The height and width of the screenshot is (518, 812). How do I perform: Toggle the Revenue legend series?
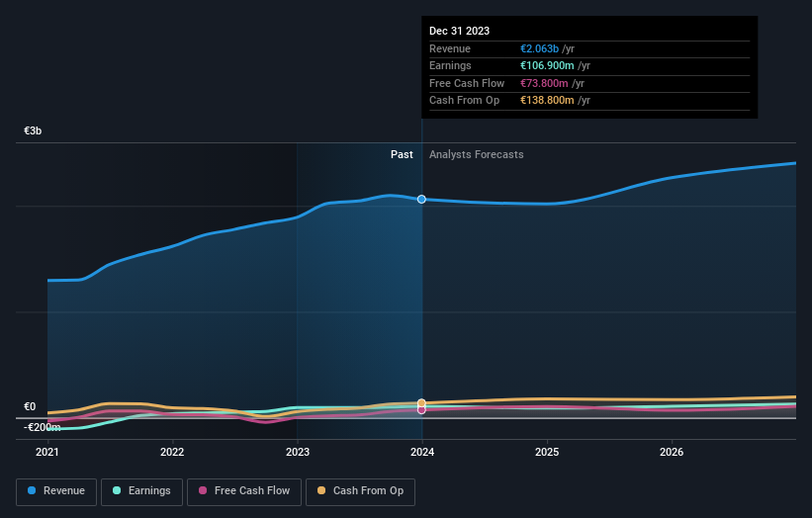coord(56,491)
